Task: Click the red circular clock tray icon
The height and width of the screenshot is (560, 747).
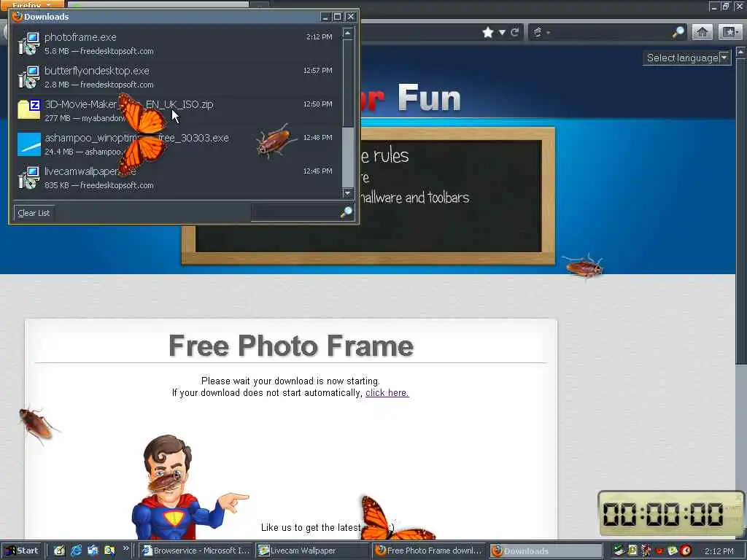Action: point(686,551)
